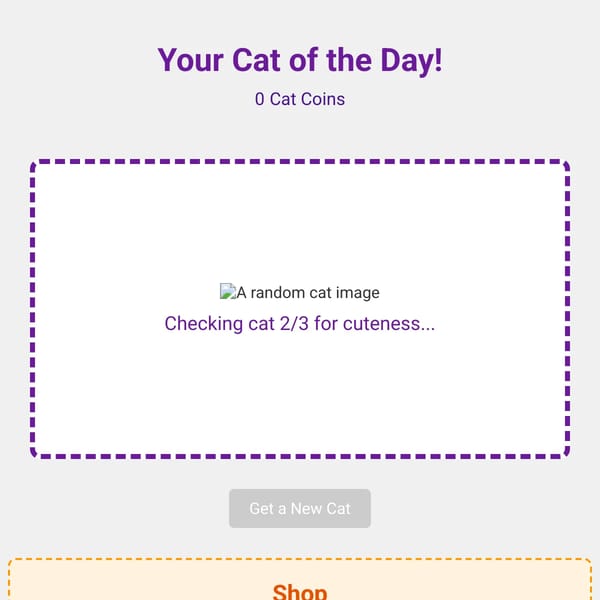Click the purple dashed cat frame bottom border
Viewport: 600px width, 600px height.
(300, 456)
